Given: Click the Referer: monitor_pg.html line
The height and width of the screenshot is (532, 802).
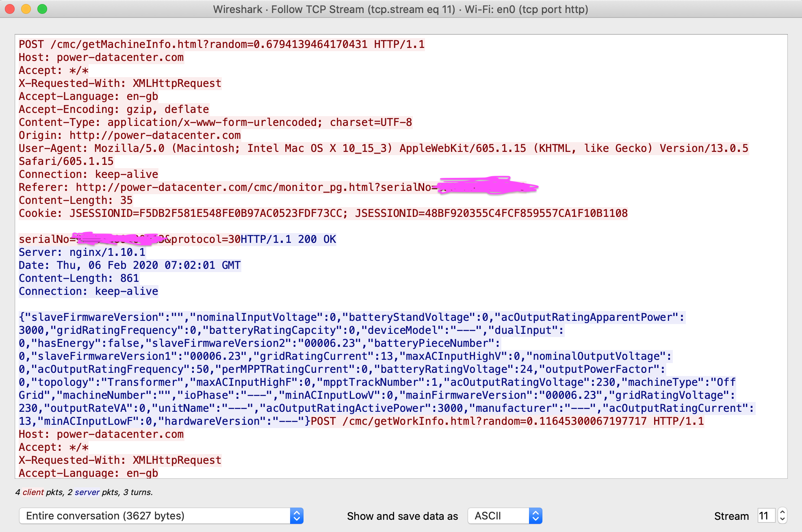Looking at the screenshot, I should [x=278, y=187].
